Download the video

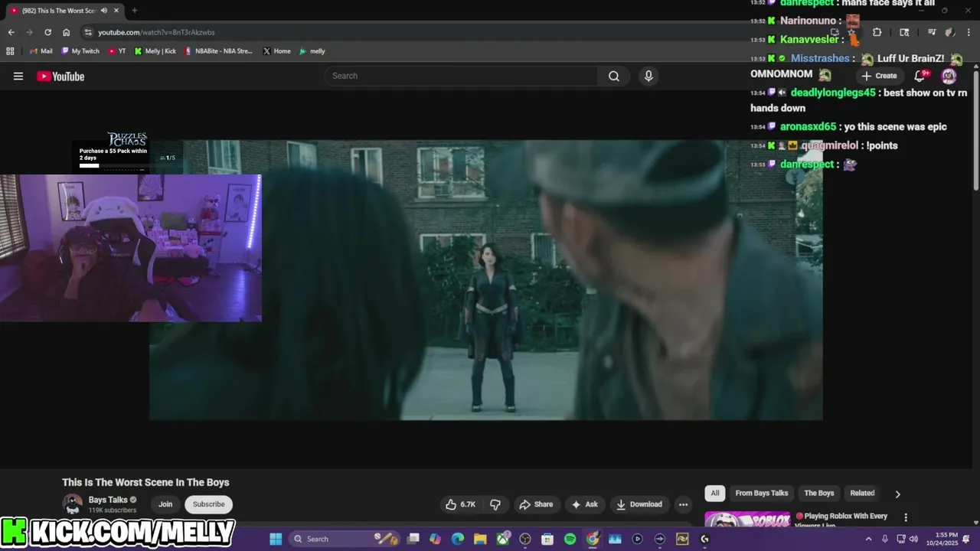(639, 504)
